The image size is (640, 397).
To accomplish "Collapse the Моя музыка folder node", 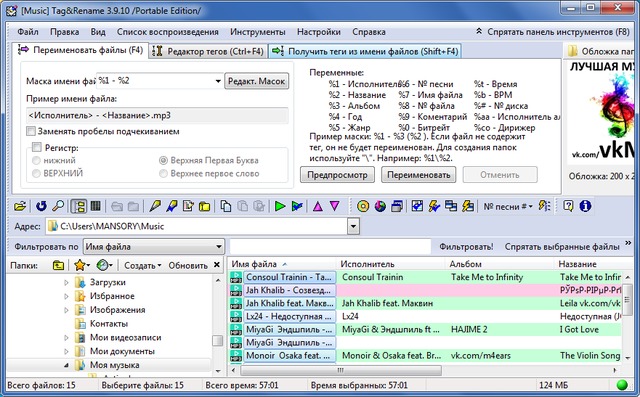I will (x=66, y=365).
